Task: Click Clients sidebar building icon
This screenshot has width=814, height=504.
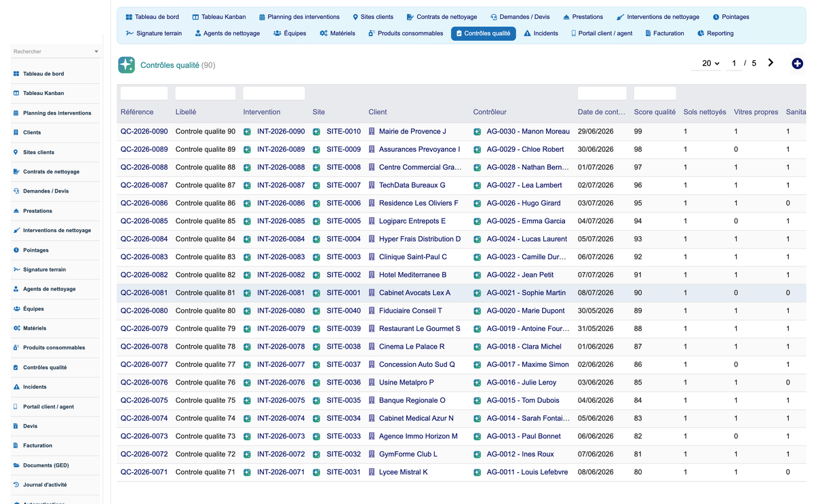Action: click(16, 132)
